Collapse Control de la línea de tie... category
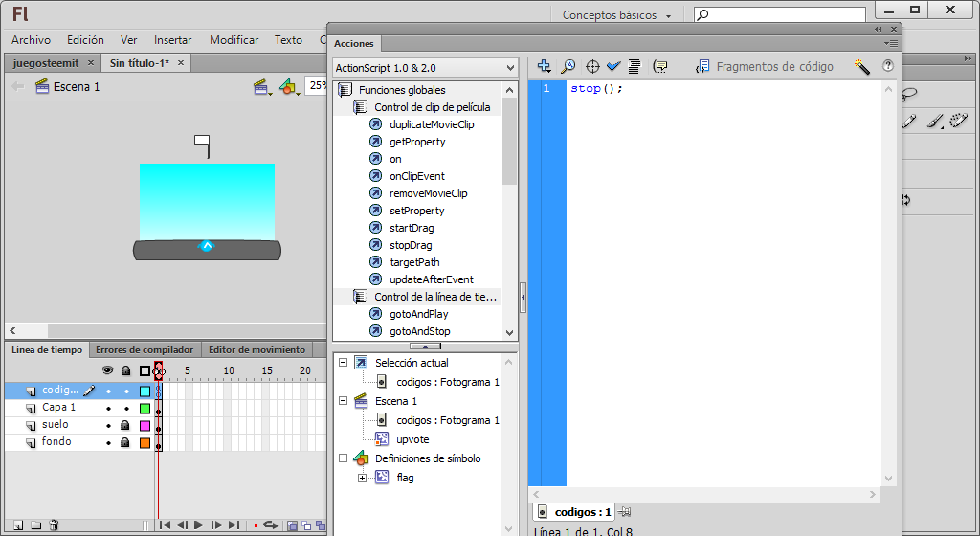Screen dimensions: 980x536 [361, 297]
